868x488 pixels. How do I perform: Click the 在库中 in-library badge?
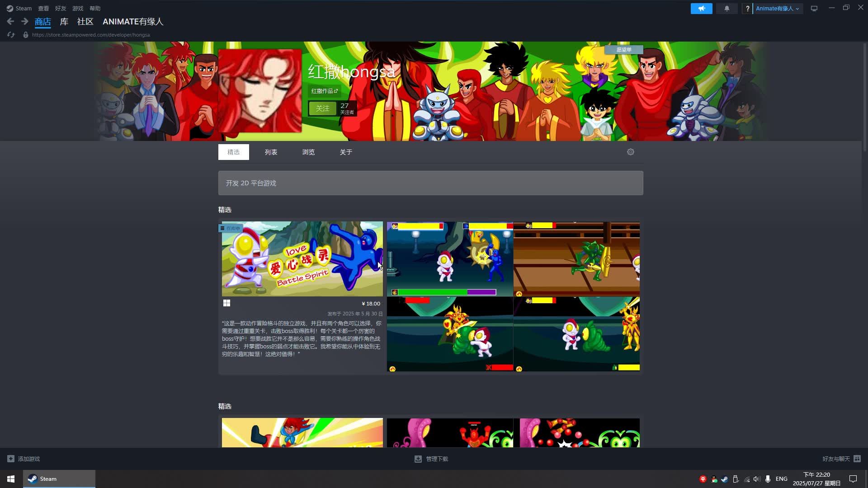(231, 228)
